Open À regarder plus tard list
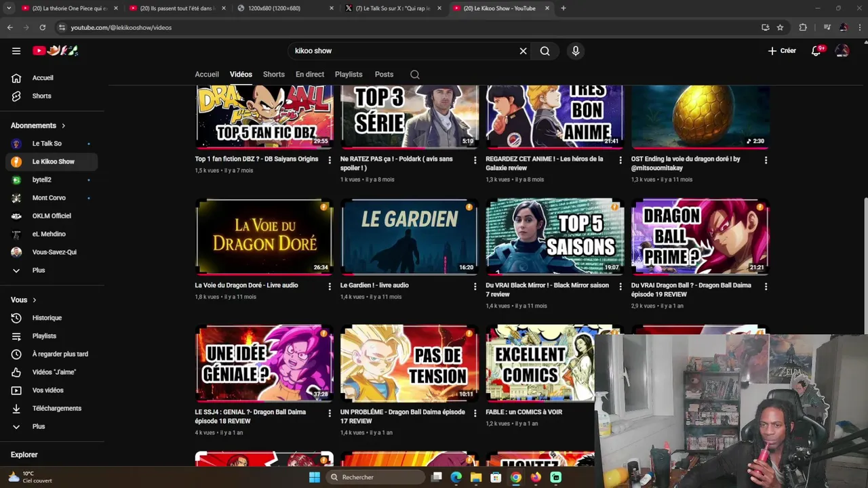The width and height of the screenshot is (868, 488). 52,354
